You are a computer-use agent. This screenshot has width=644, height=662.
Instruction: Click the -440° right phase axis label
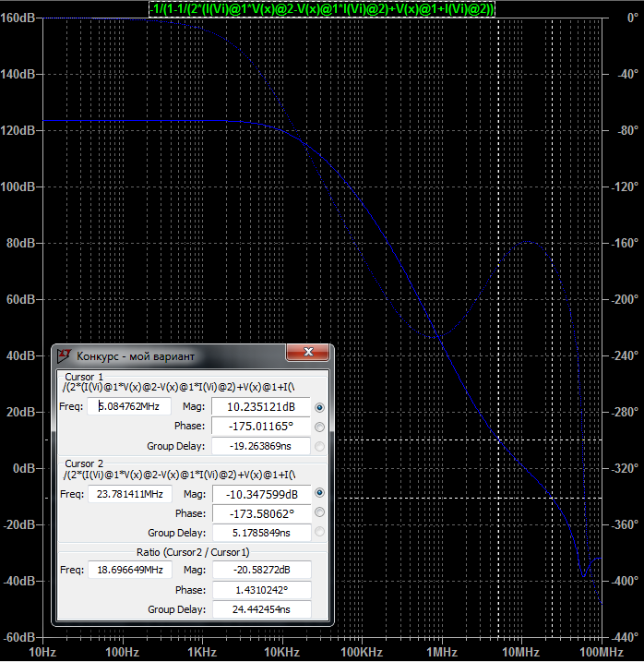(625, 637)
